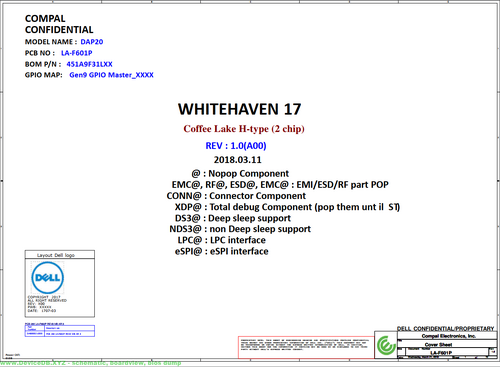Select the "eSPI@ : eSPI interface" line
The height and width of the screenshot is (367, 500).
(221, 251)
